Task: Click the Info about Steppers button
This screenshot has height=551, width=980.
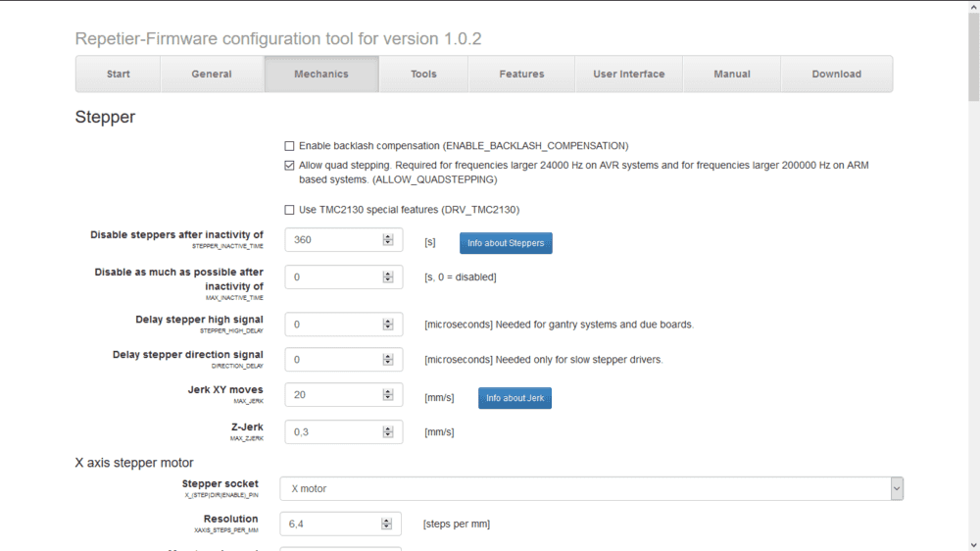Action: [506, 243]
